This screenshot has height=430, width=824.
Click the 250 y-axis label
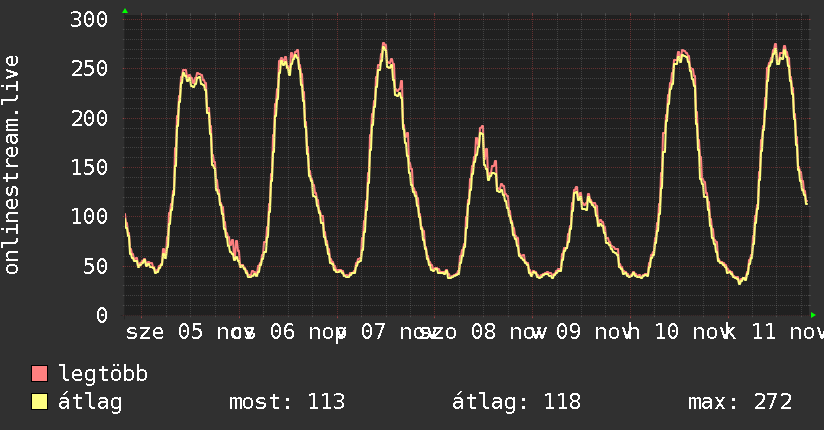(90, 69)
